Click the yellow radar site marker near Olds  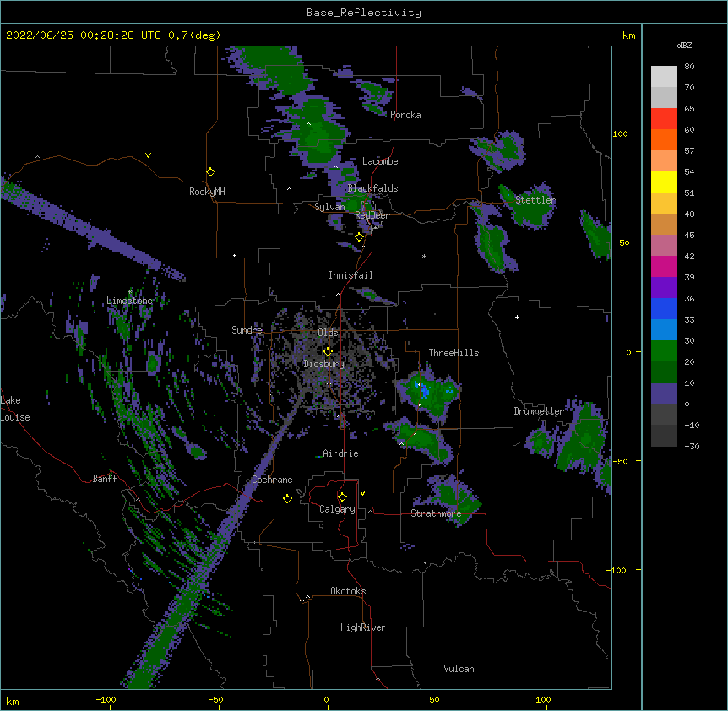328,351
